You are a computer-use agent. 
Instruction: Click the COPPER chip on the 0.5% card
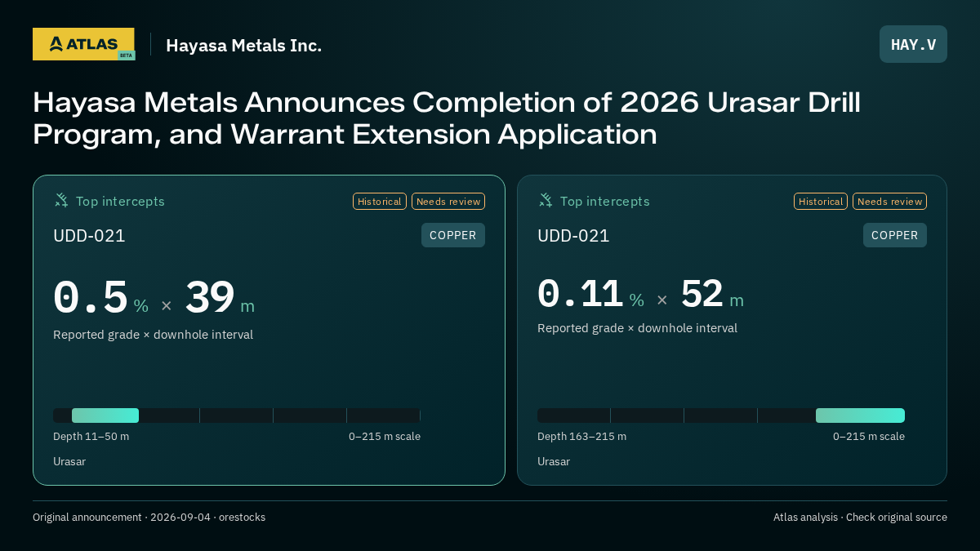pos(453,235)
